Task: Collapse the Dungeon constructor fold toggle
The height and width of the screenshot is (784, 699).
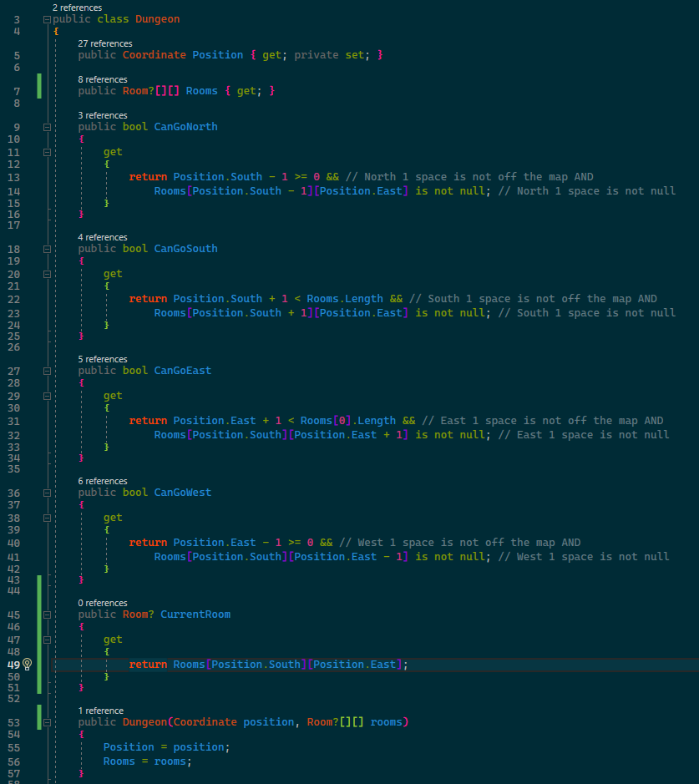Action: [47, 722]
